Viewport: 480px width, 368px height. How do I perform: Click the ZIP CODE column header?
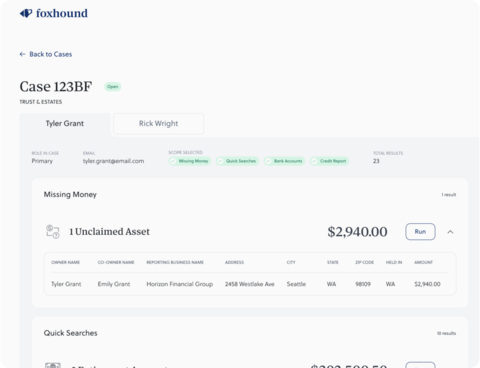click(365, 262)
